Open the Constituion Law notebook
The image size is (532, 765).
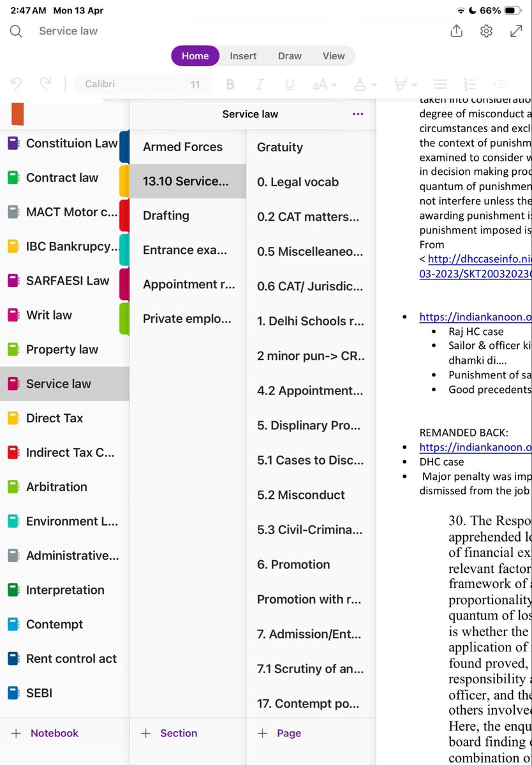pyautogui.click(x=64, y=143)
